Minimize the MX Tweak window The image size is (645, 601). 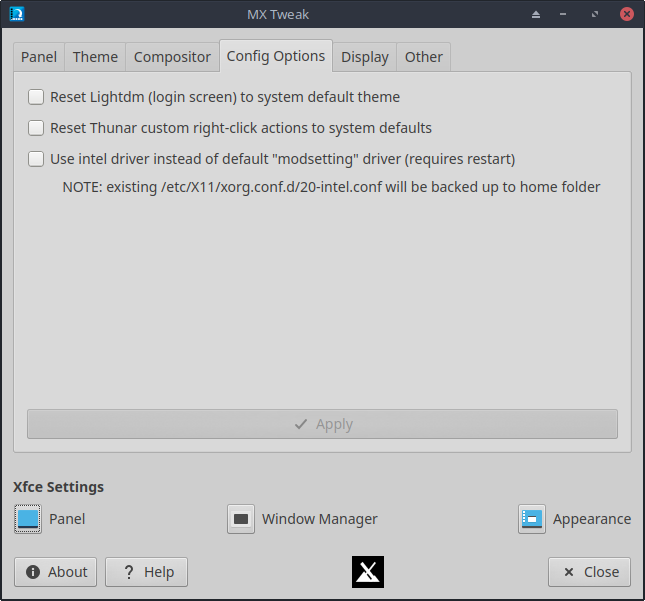click(566, 15)
